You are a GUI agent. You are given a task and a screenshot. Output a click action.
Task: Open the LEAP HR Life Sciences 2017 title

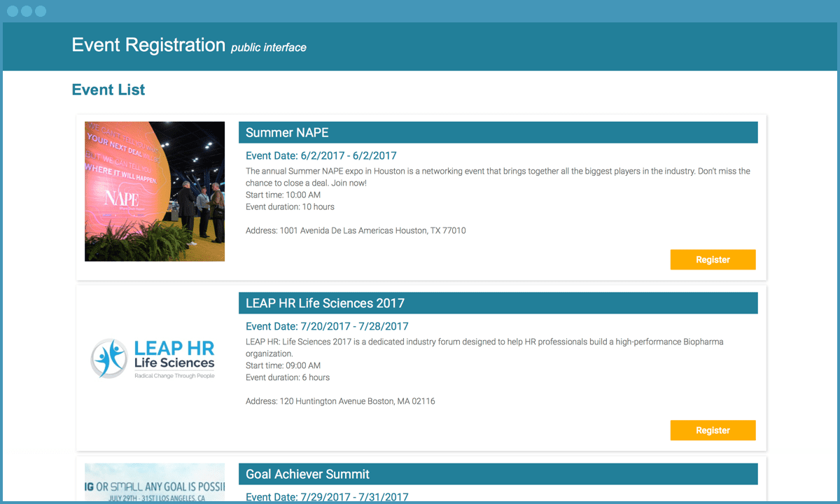click(325, 303)
